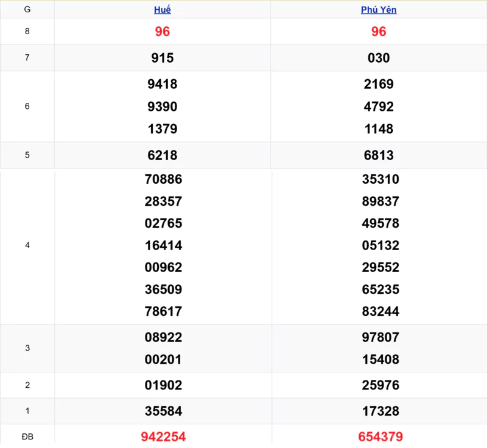Open the Phú Yên province link
Screen dimensions: 487x448
(x=379, y=10)
